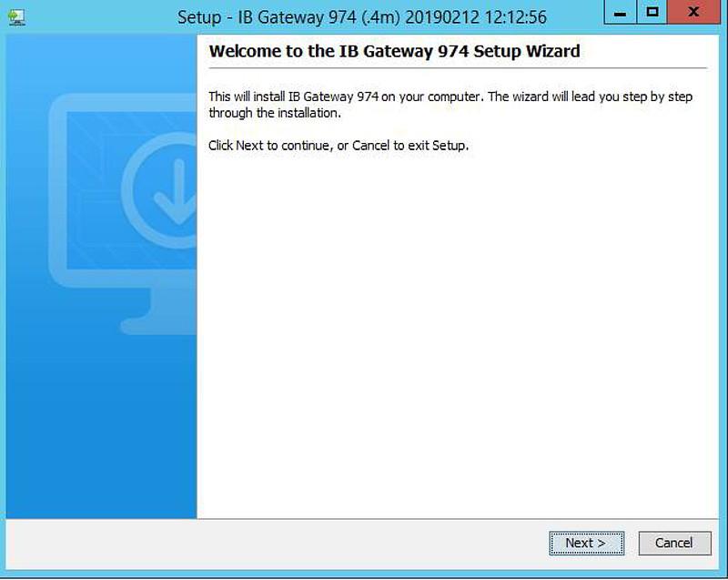The width and height of the screenshot is (728, 580).
Task: Click the installer icon in title bar
Action: coord(16,17)
